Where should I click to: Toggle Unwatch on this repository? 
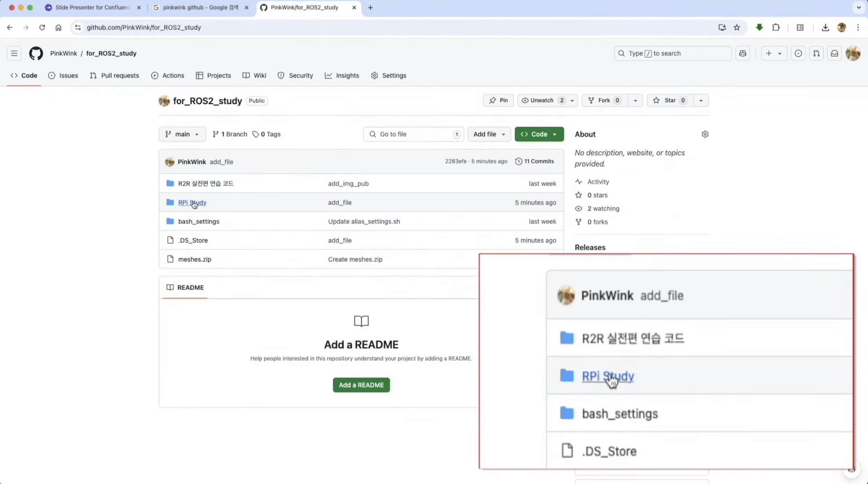[541, 100]
